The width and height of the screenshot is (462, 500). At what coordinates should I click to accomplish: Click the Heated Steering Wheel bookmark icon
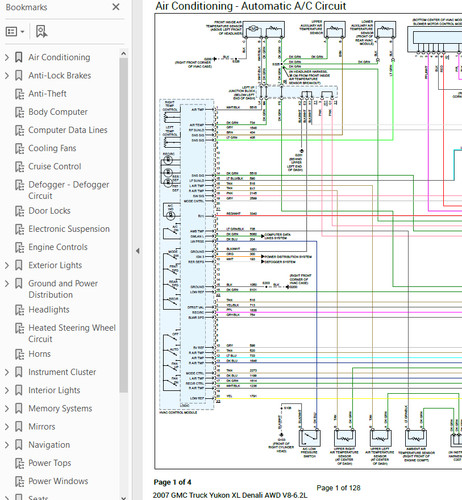tap(20, 328)
